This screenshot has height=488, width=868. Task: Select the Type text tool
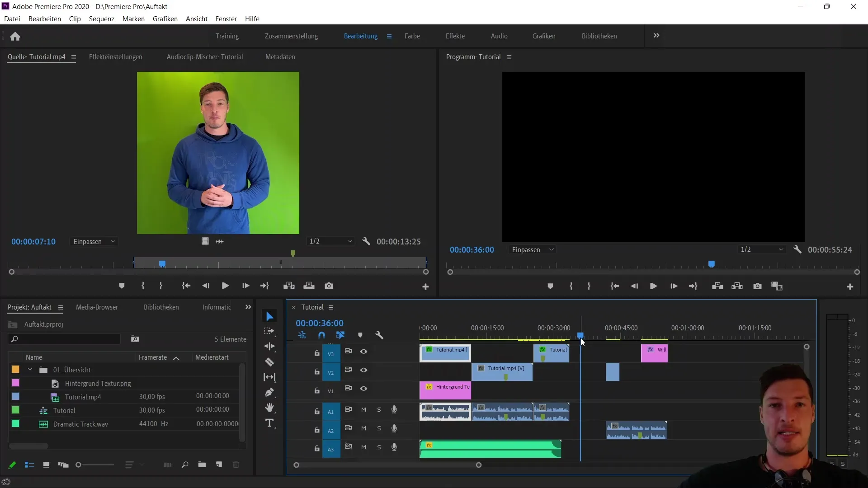[x=269, y=423]
